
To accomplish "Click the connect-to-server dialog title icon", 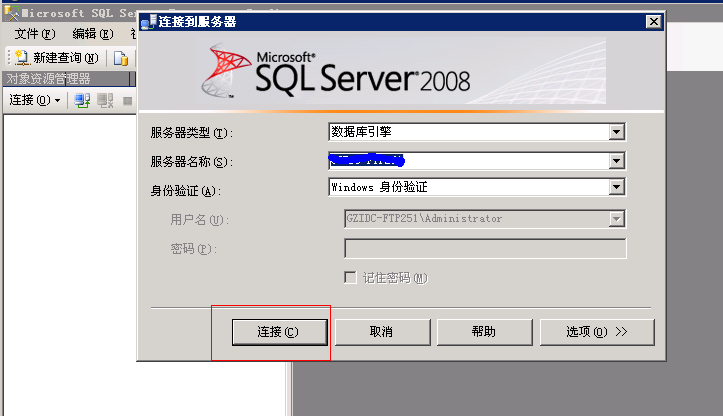I will point(148,22).
